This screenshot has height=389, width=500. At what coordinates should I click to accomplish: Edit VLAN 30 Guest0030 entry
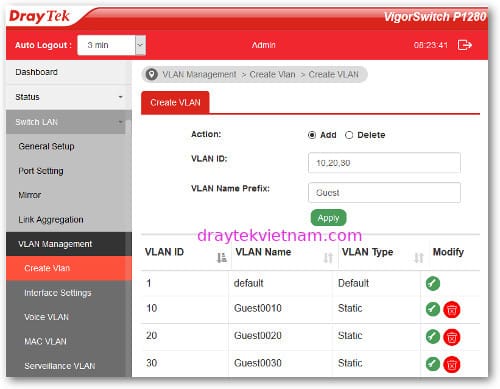point(433,364)
